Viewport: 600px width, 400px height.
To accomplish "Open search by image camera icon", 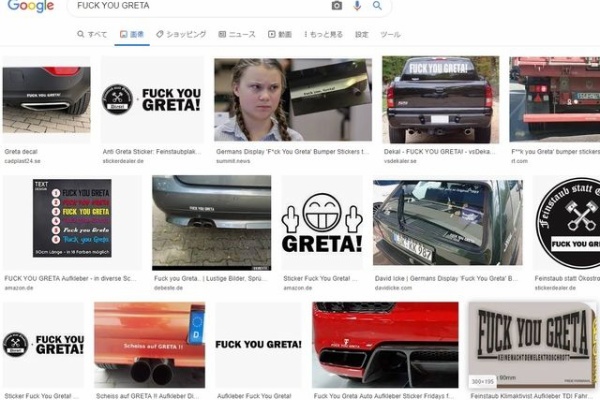I will tap(337, 6).
